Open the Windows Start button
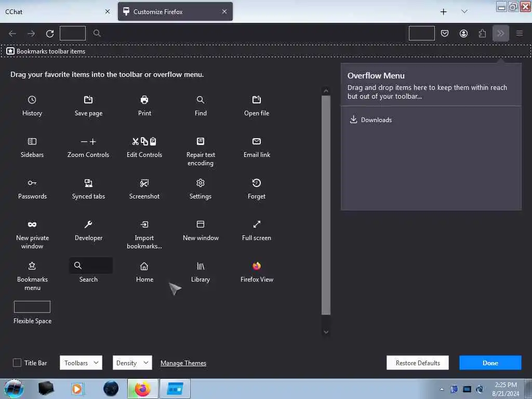This screenshot has height=399, width=532. pos(14,389)
